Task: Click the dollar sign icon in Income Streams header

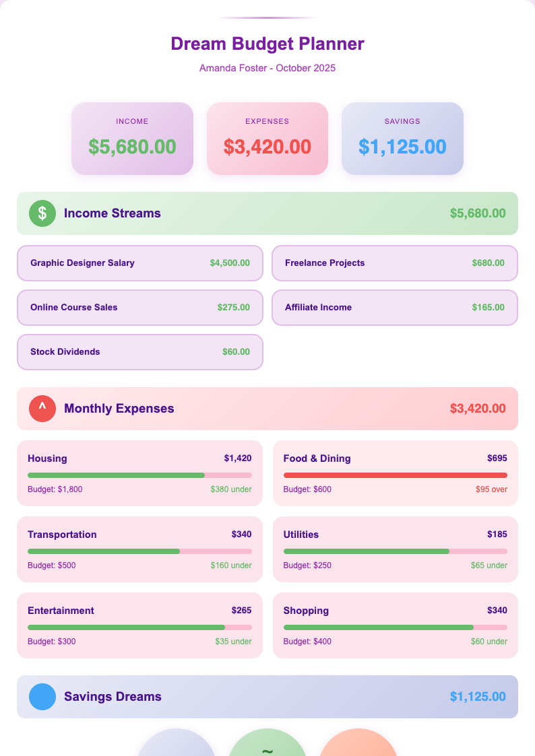Action: tap(42, 213)
